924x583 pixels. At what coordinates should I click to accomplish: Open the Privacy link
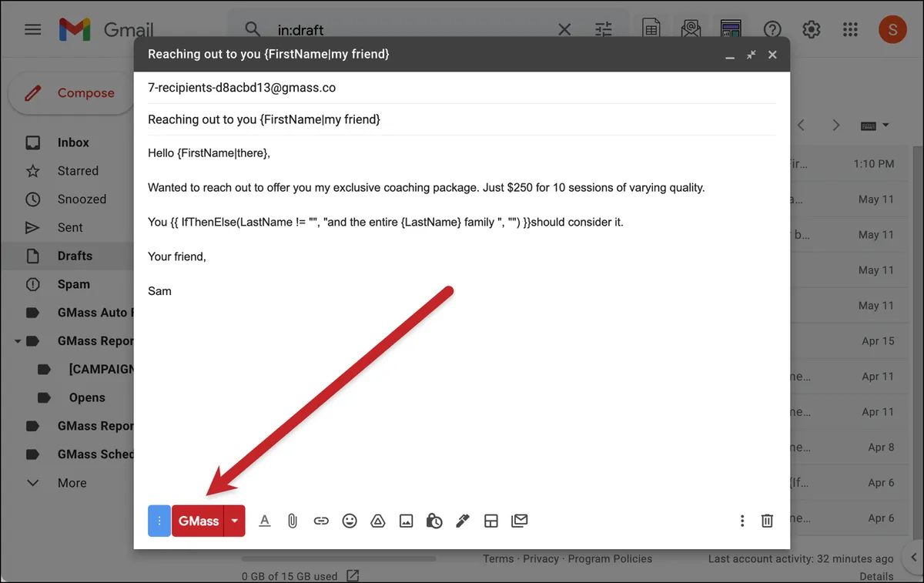[x=541, y=559]
